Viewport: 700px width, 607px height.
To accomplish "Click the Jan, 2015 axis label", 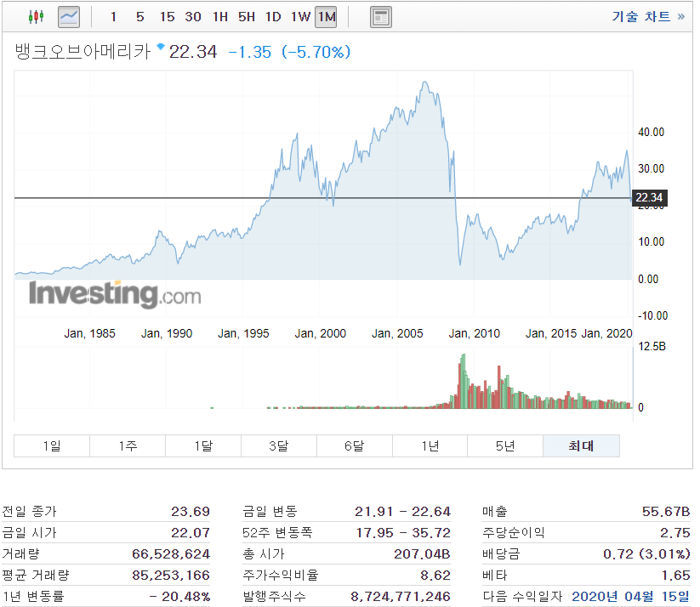I will point(551,333).
